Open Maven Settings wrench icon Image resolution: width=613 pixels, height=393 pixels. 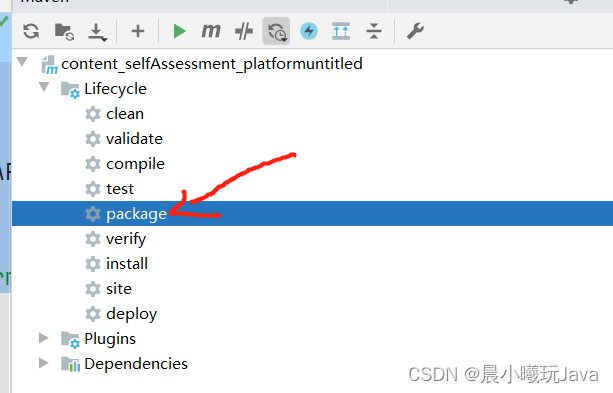(415, 31)
